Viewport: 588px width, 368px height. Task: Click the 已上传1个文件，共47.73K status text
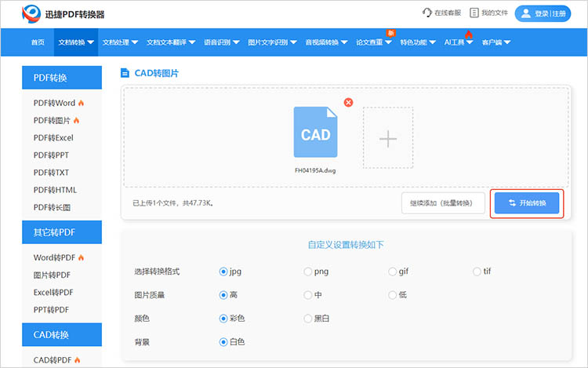pyautogui.click(x=173, y=203)
